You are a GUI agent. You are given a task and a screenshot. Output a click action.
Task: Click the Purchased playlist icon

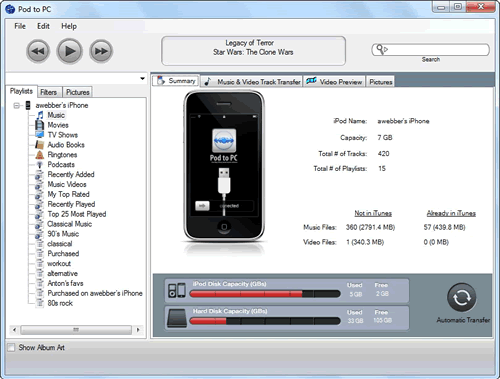click(x=40, y=254)
